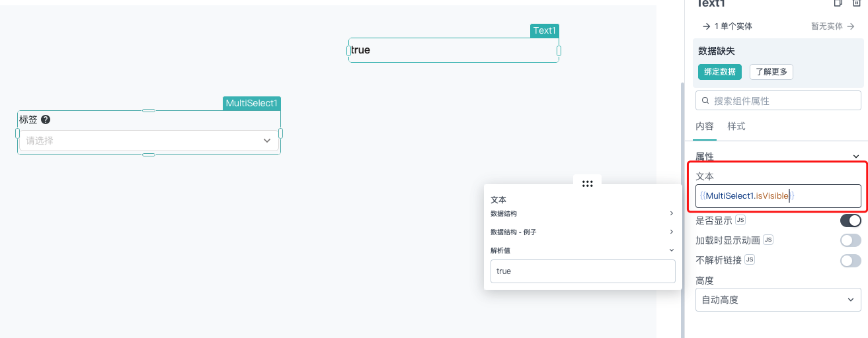Toggle the 是否显示 switch off

tap(851, 220)
